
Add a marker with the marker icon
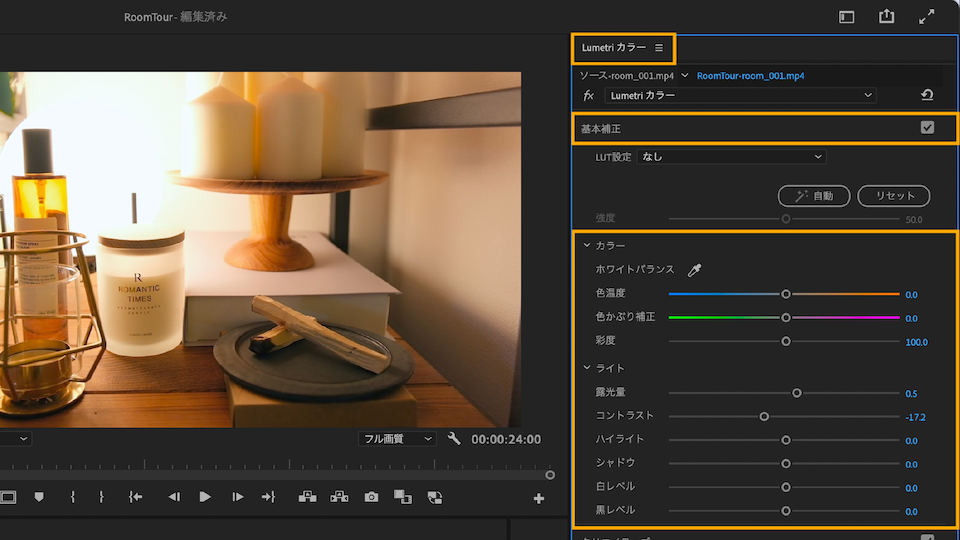coord(39,497)
